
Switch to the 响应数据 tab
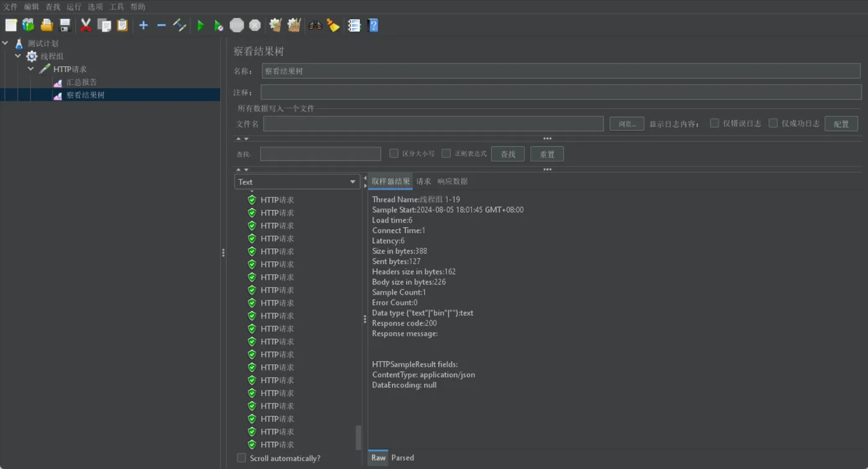click(453, 181)
